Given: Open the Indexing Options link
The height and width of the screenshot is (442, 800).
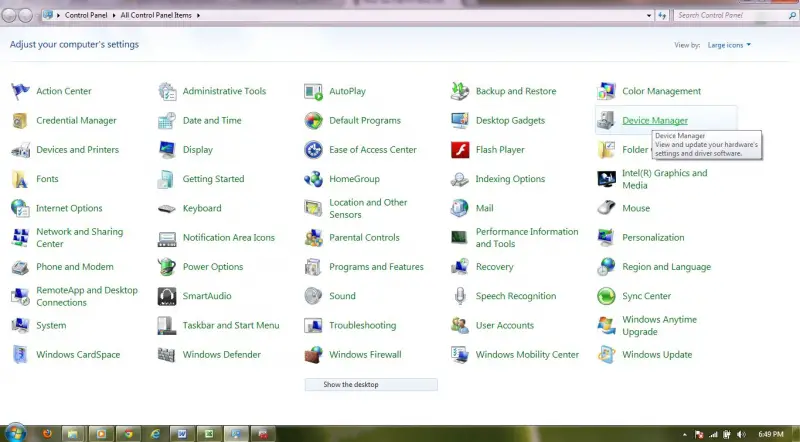Looking at the screenshot, I should tap(510, 179).
